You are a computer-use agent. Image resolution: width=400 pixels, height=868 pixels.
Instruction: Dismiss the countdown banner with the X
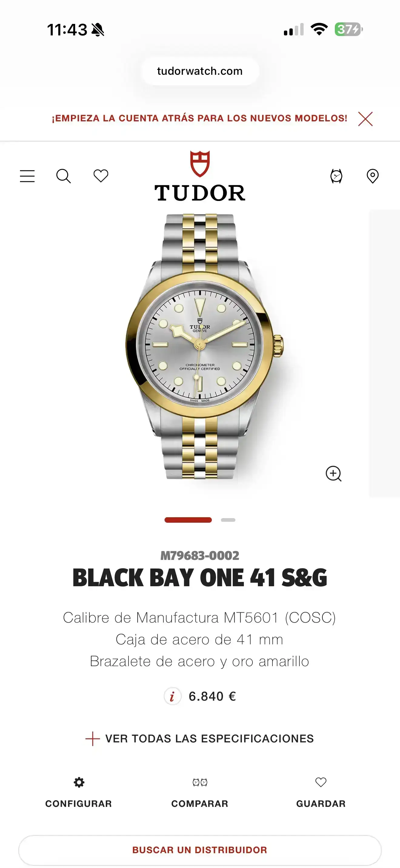tap(365, 119)
